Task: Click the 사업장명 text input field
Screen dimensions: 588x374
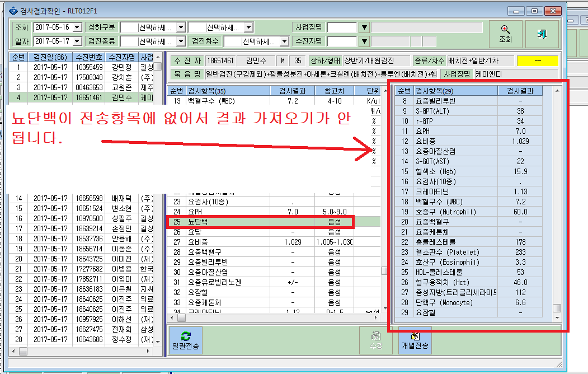Action: pyautogui.click(x=342, y=27)
